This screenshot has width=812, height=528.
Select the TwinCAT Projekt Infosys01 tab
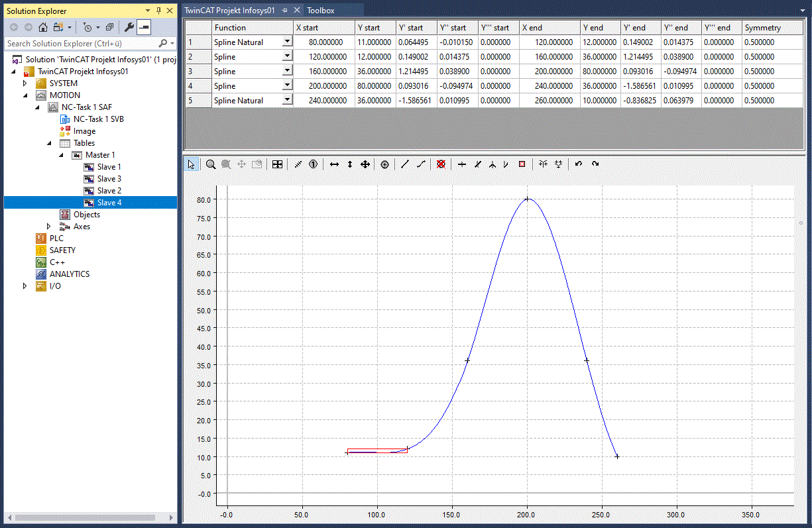point(229,11)
